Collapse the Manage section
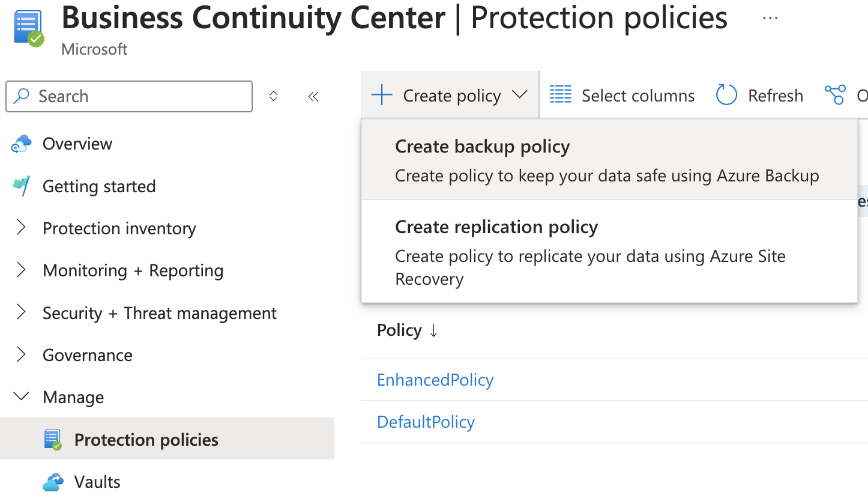Viewport: 868px width, 501px height. 22,397
